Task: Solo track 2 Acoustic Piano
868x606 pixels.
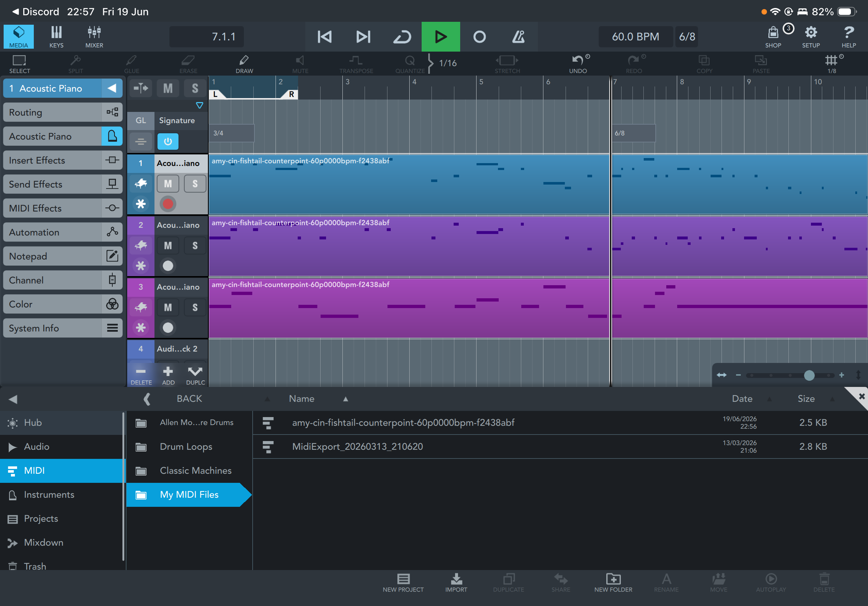Action: pos(195,246)
